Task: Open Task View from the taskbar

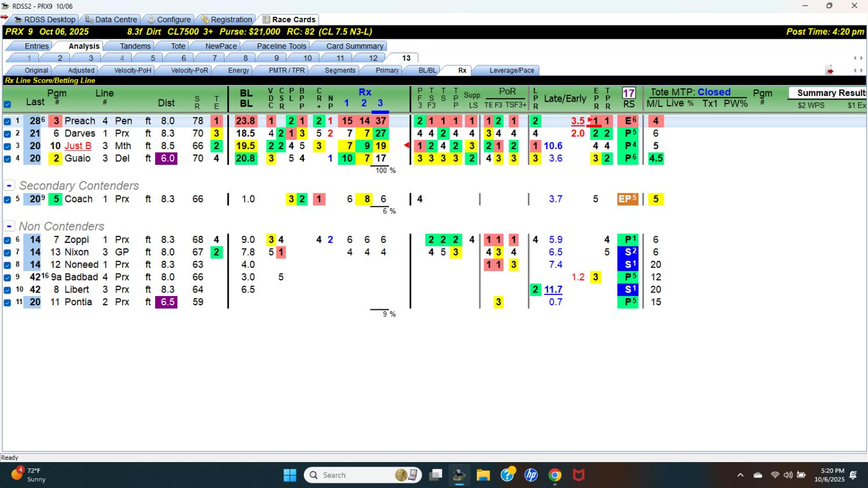Action: 435,475
